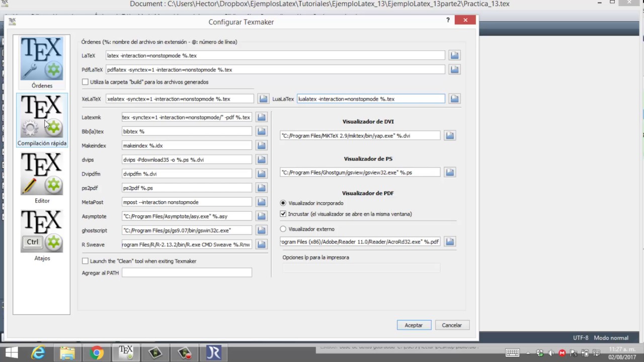Edit the MetaPost command field

click(187, 202)
